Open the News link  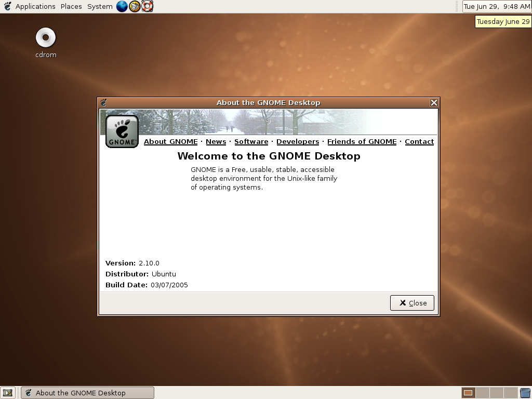[x=216, y=141]
